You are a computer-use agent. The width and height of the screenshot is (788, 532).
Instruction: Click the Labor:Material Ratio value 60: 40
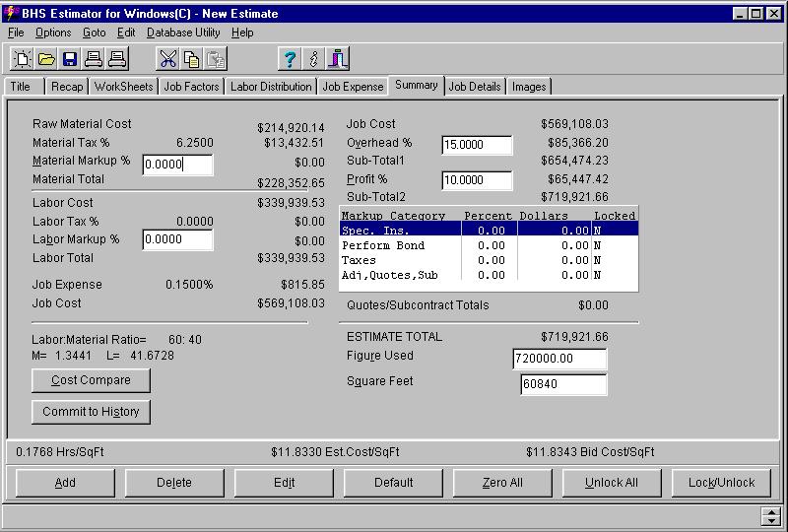point(185,340)
